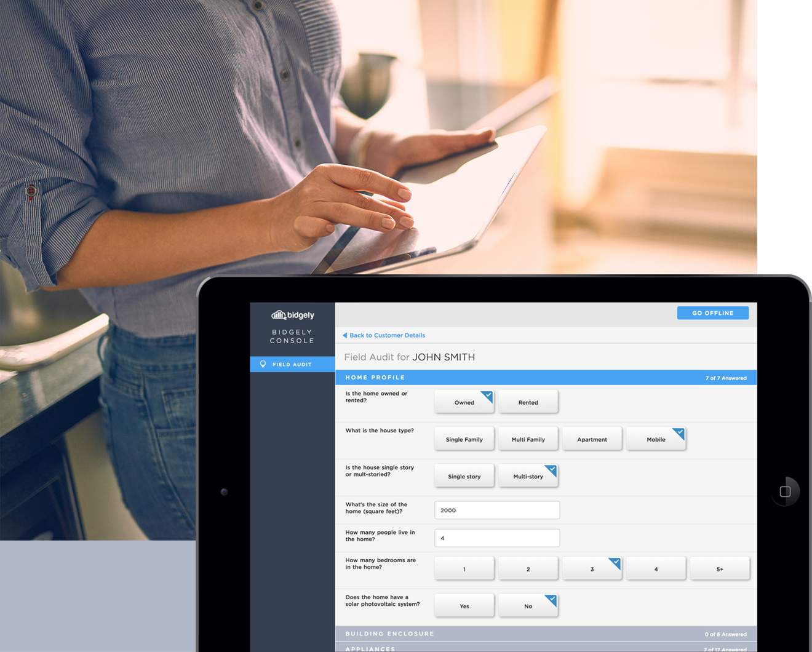Click the solar photovoltaic system question text
The width and height of the screenshot is (812, 652).
pyautogui.click(x=383, y=600)
